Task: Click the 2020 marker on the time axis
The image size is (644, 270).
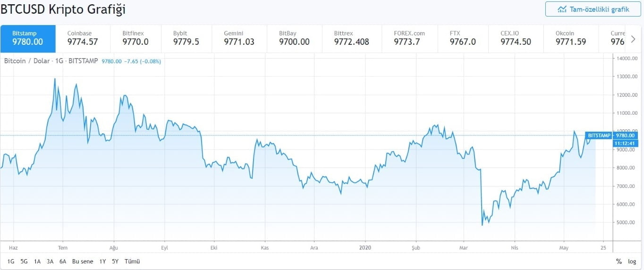Action: [x=365, y=247]
